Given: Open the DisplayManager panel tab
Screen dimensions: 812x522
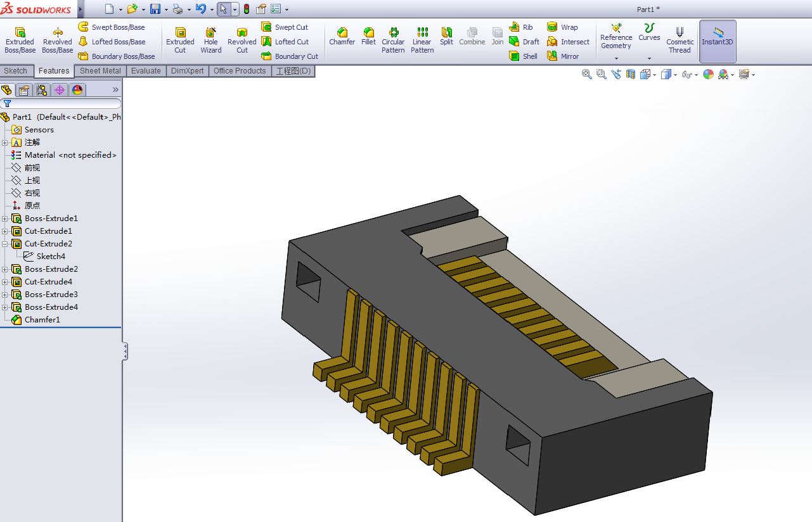Looking at the screenshot, I should pyautogui.click(x=77, y=90).
